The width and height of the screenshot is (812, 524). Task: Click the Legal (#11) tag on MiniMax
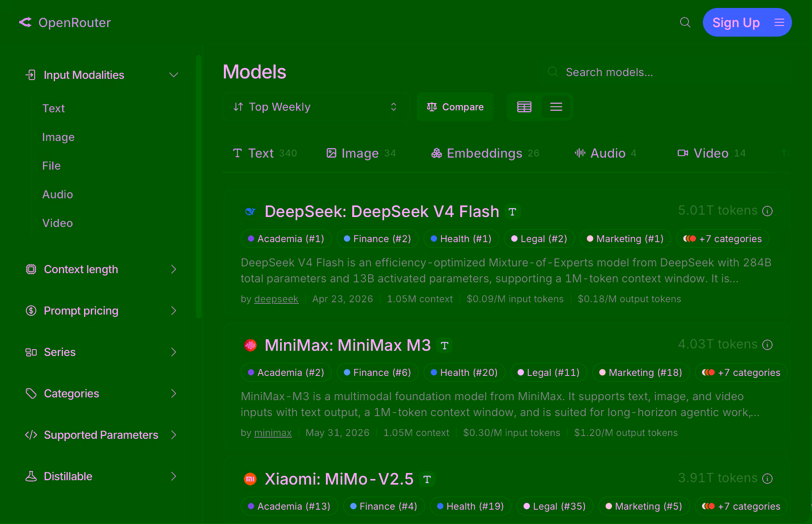pos(549,373)
